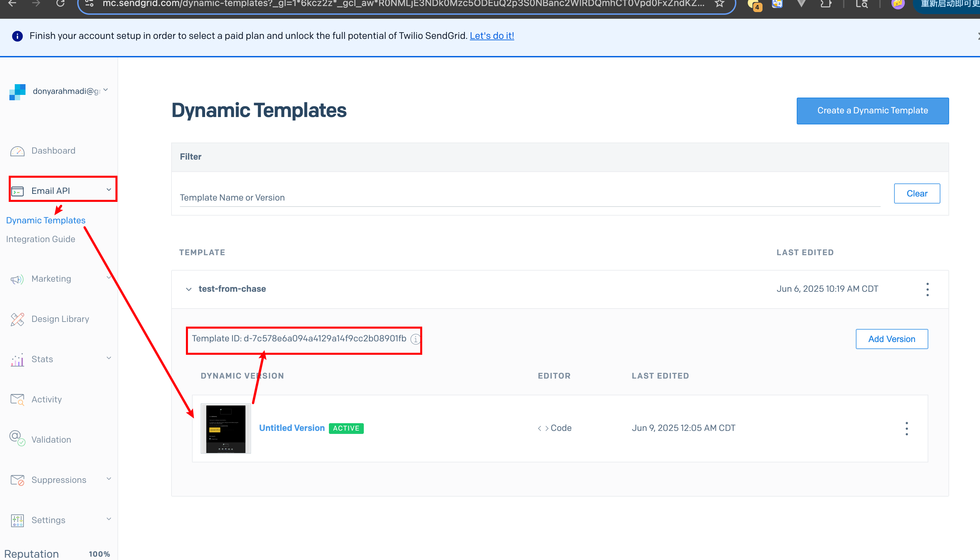This screenshot has height=560, width=980.
Task: Collapse the Email API menu chevron
Action: 108,190
